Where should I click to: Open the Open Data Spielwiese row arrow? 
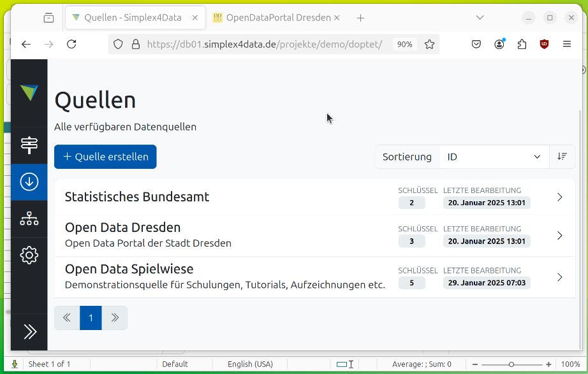(x=560, y=277)
